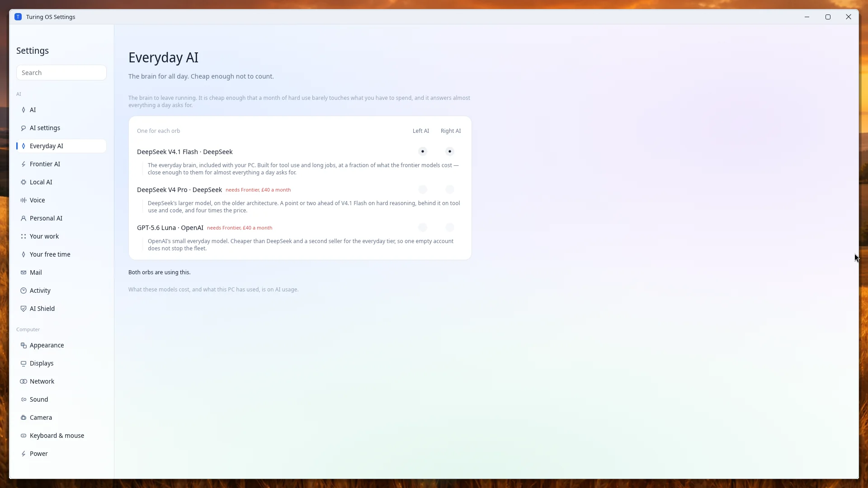Click the 'One for each orb' label
The width and height of the screenshot is (868, 488).
click(158, 131)
